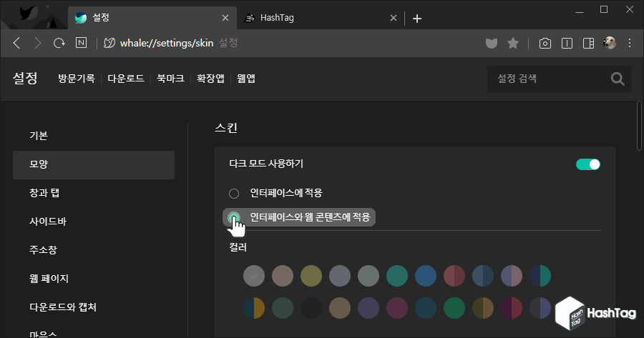Click the 설정 검색 search field
The height and width of the screenshot is (338, 644).
[559, 79]
